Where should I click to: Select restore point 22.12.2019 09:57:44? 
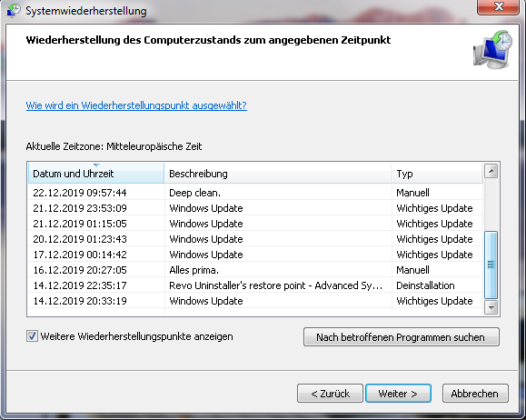coord(255,193)
